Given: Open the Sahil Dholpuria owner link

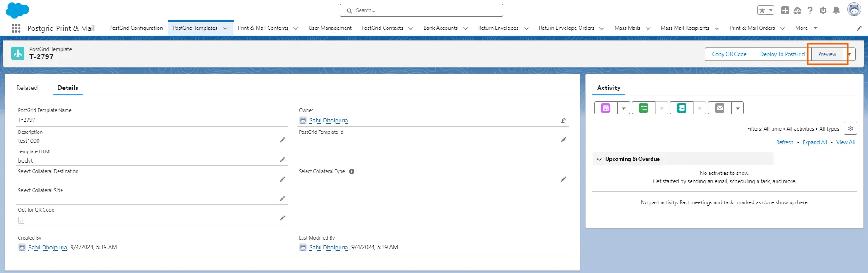Looking at the screenshot, I should coord(328,121).
